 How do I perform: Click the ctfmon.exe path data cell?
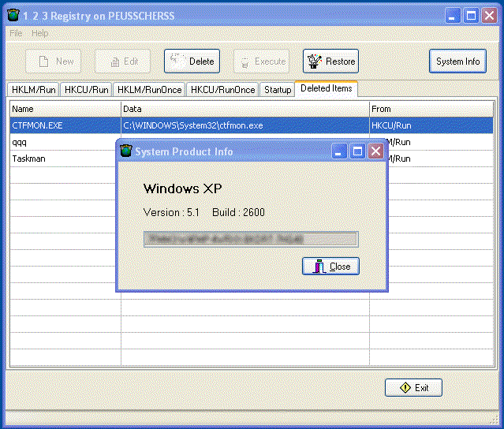click(x=245, y=125)
